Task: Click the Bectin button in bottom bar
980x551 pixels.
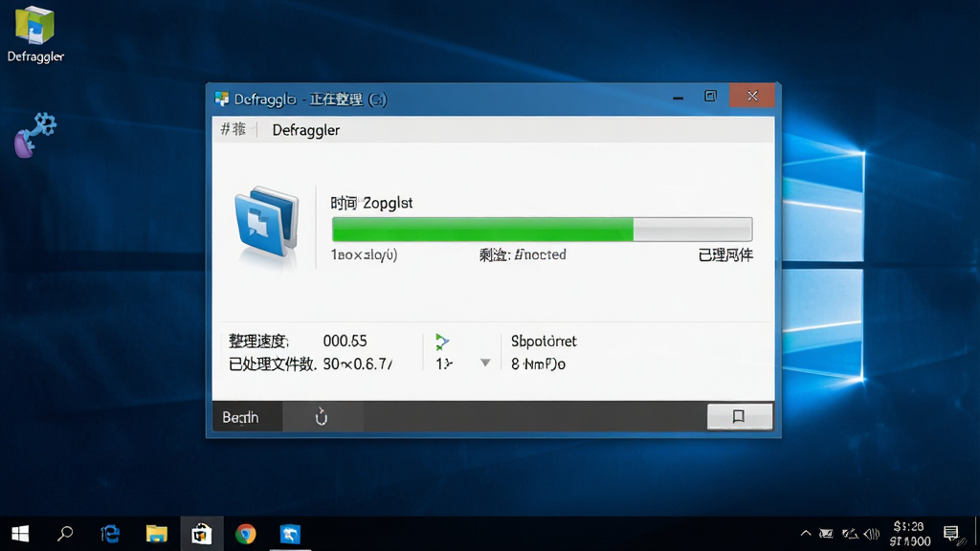Action: [x=247, y=417]
